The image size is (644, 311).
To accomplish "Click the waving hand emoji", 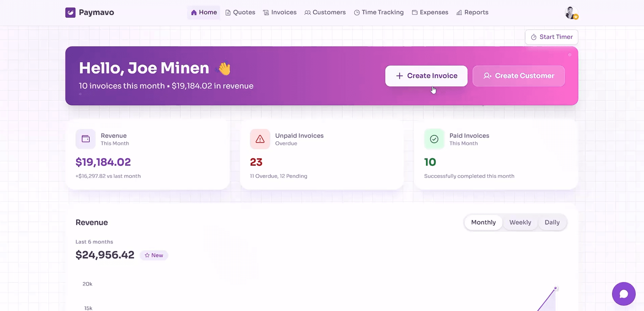I will (x=224, y=68).
